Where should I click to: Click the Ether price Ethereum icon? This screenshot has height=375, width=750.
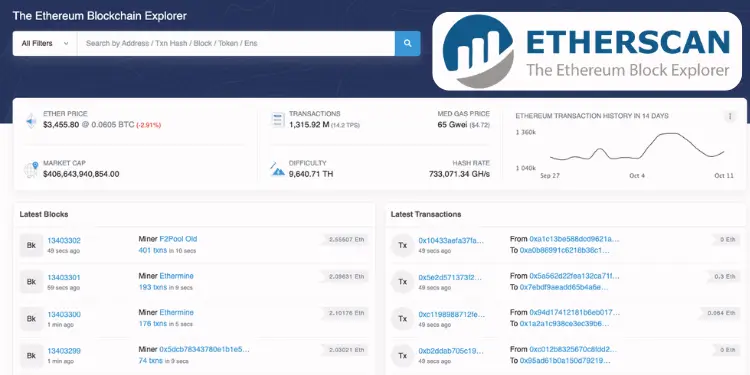tap(31, 121)
